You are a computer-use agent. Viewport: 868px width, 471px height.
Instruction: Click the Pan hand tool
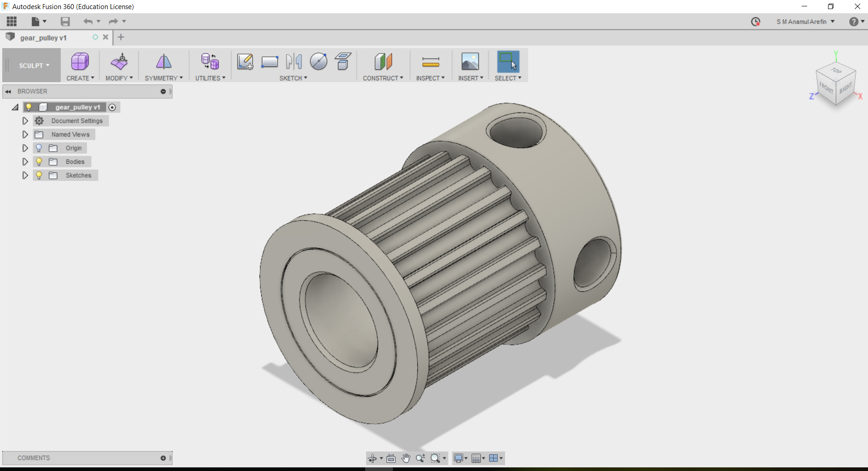point(406,458)
